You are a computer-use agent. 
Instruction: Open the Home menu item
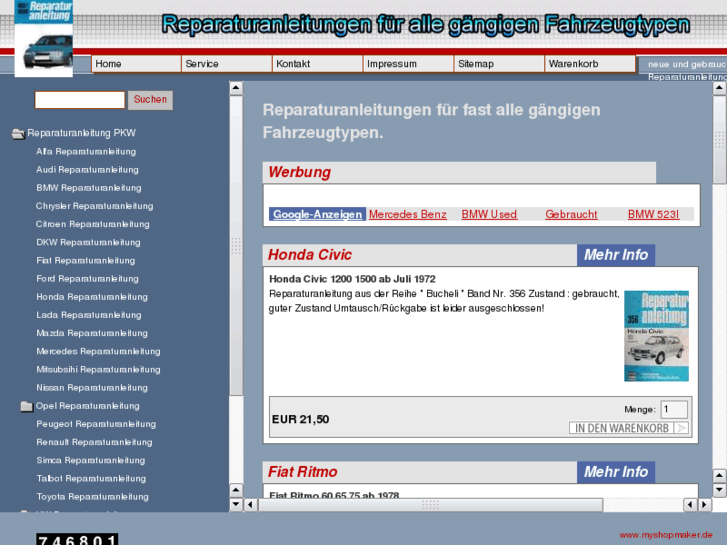click(136, 64)
